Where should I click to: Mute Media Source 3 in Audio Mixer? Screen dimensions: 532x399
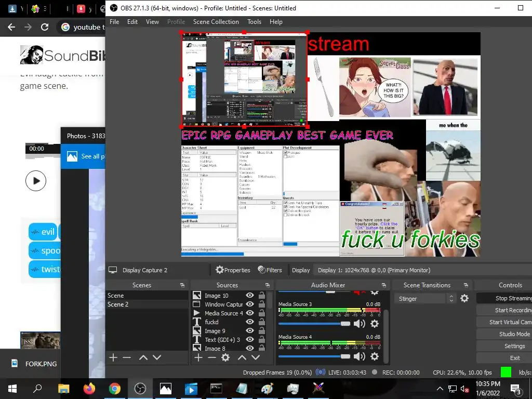click(x=360, y=324)
